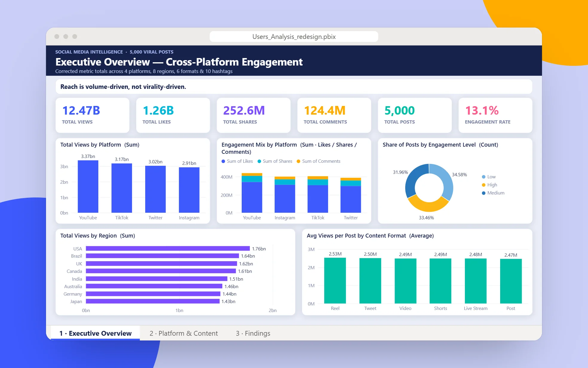Click the 'Reach is volume-driven, not virality-driven.' headline
The width and height of the screenshot is (588, 368).
coord(123,87)
